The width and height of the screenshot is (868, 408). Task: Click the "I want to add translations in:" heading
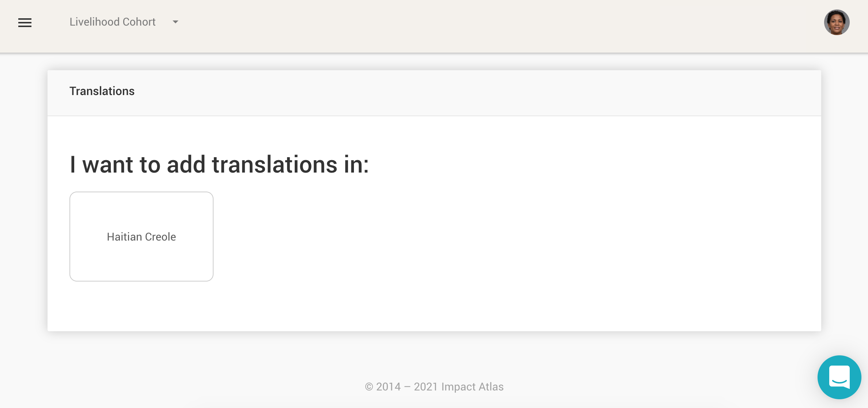tap(219, 165)
